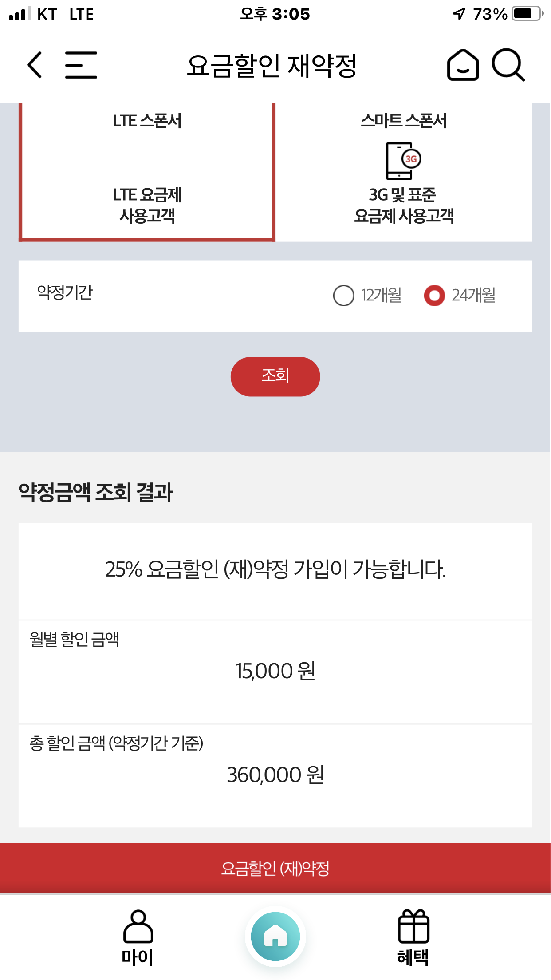The width and height of the screenshot is (551, 980).
Task: Open the 마이 profile icon
Action: point(138,928)
